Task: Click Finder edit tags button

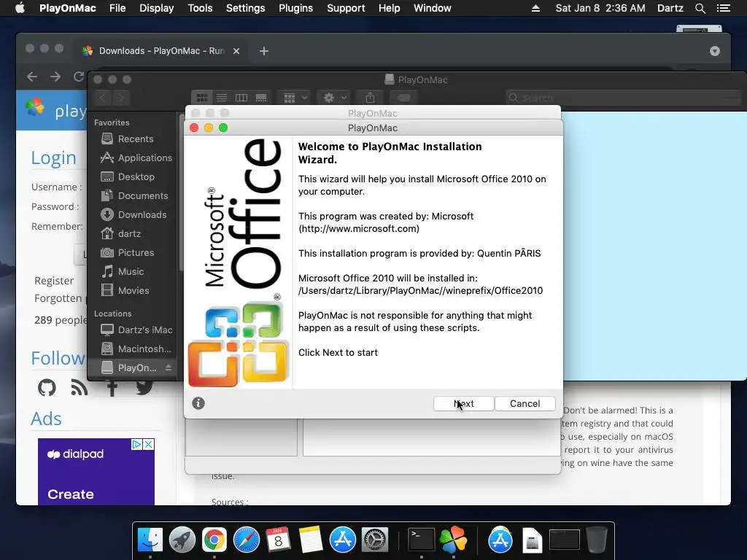Action: coord(403,98)
